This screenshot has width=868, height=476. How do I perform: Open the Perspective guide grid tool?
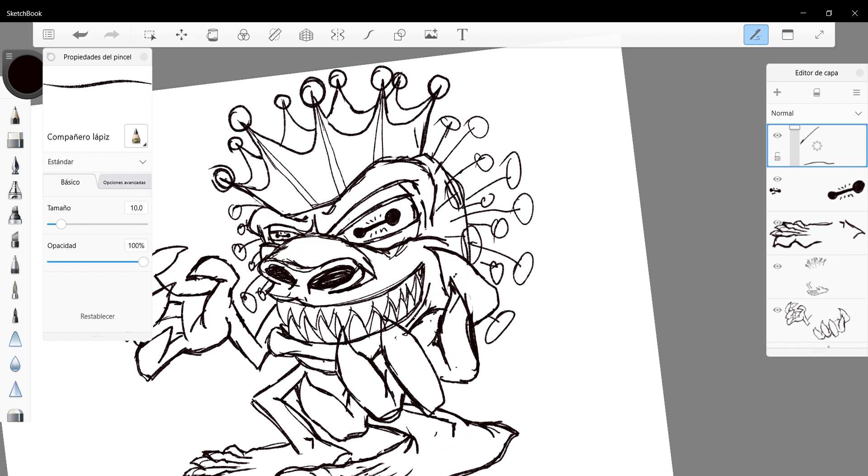coord(306,35)
